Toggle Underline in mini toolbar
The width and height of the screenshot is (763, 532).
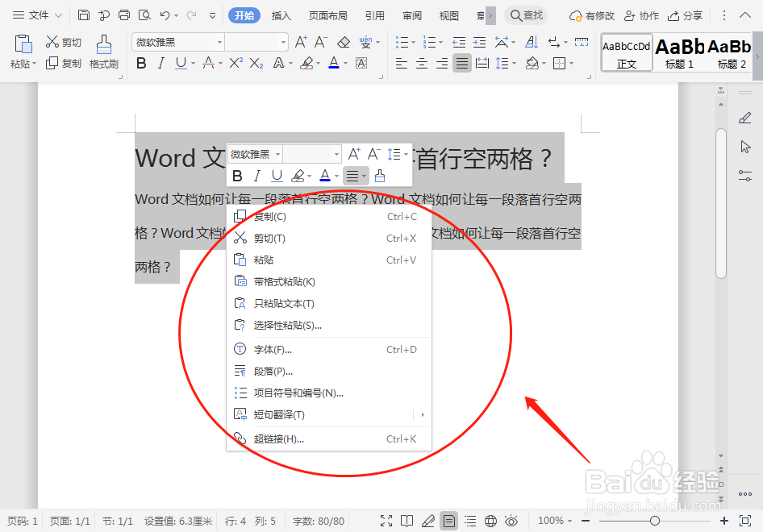(277, 176)
